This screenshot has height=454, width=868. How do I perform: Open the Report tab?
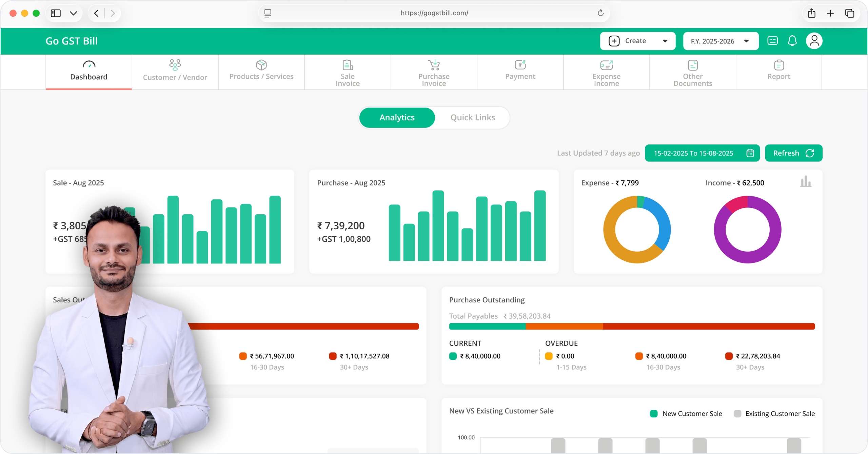tap(779, 72)
